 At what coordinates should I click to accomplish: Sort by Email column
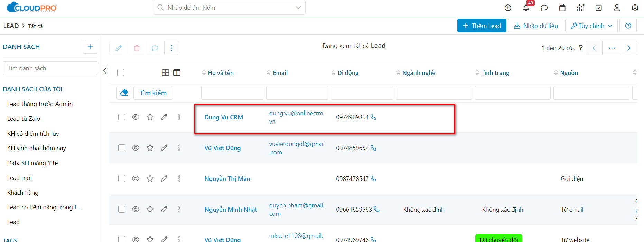click(277, 73)
